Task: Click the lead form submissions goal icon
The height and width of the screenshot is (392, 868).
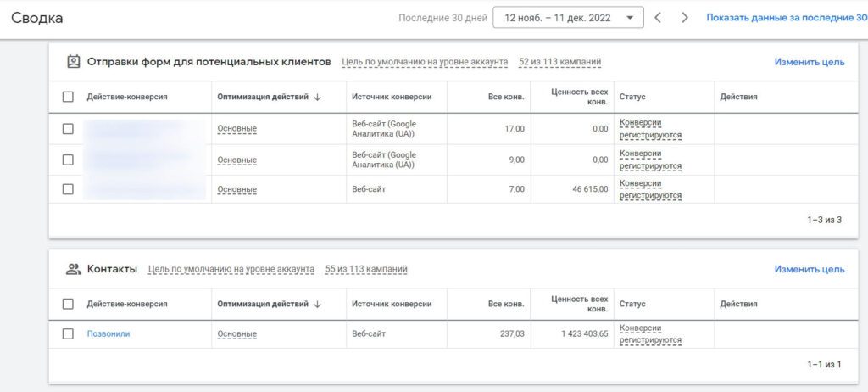Action: [74, 62]
